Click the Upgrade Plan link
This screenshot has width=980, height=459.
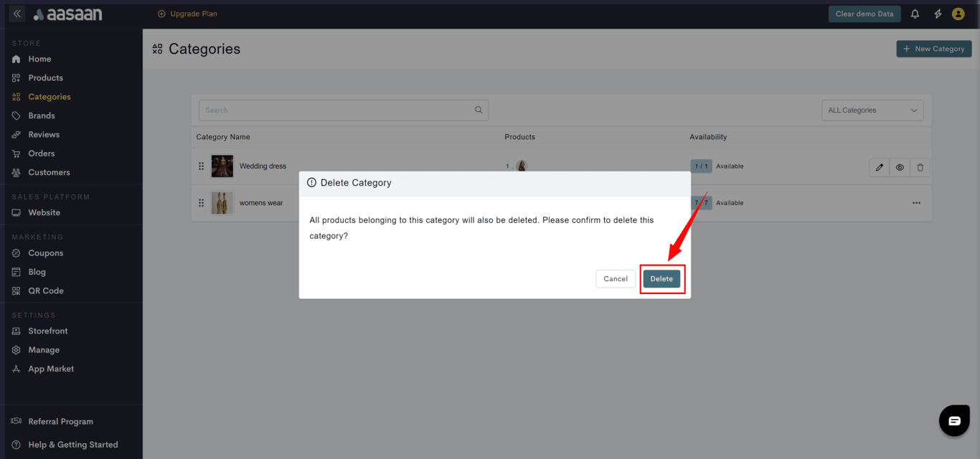point(188,14)
